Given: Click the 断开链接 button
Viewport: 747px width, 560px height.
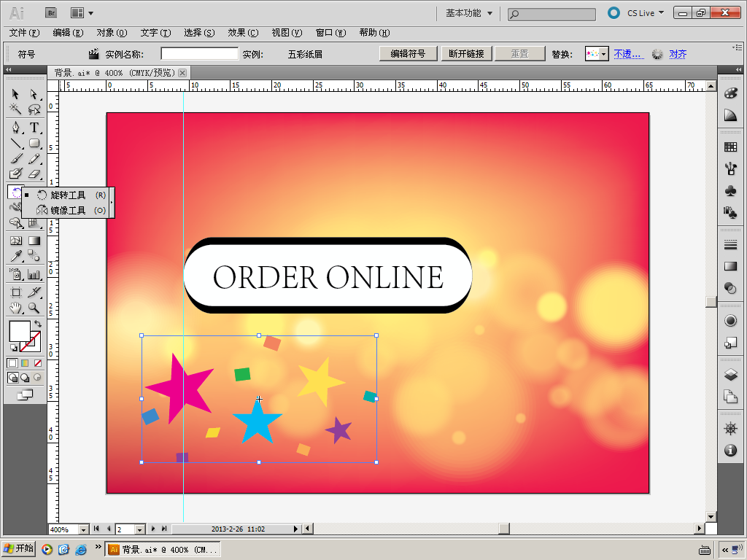Looking at the screenshot, I should click(x=466, y=54).
